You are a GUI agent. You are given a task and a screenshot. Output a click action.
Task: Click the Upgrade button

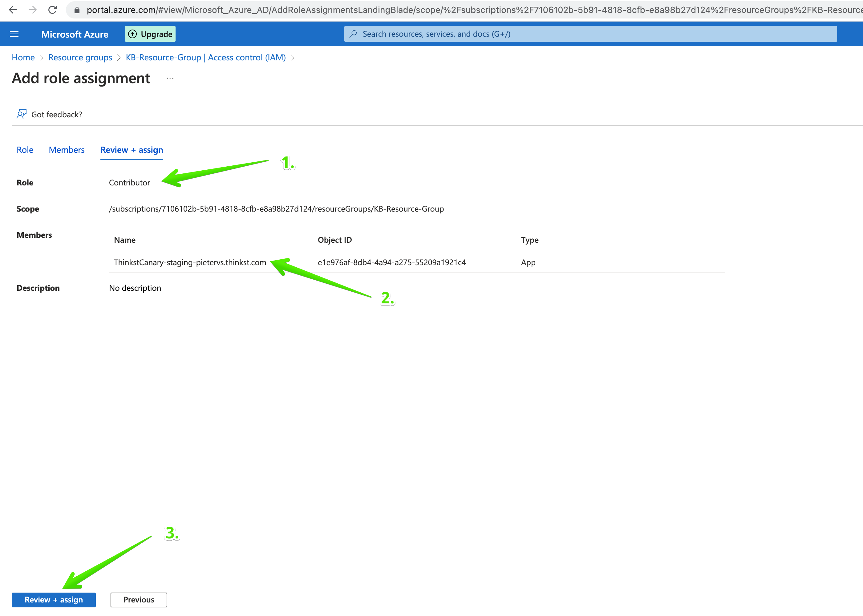point(150,34)
